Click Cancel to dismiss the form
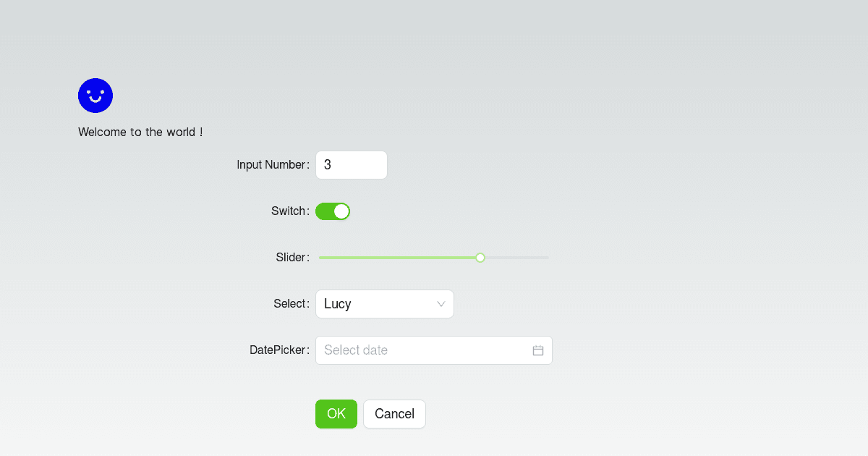 pyautogui.click(x=394, y=413)
